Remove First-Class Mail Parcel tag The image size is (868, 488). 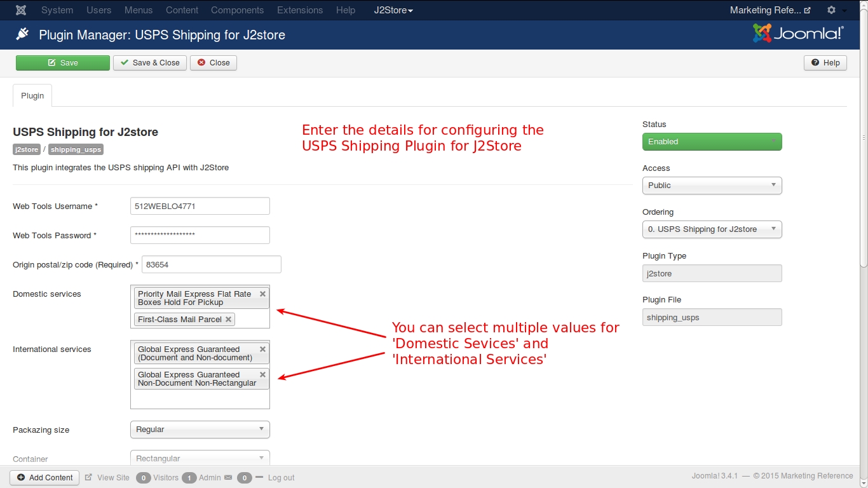point(229,320)
